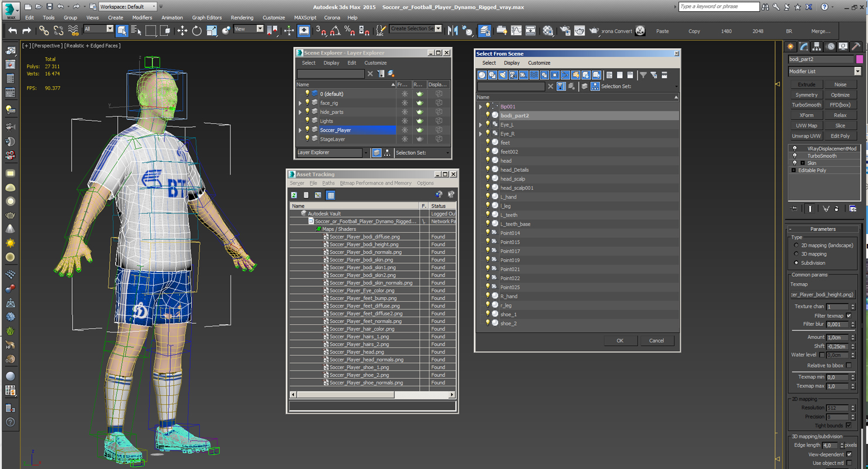
Task: Toggle Tight bounds checkbox
Action: 849,426
